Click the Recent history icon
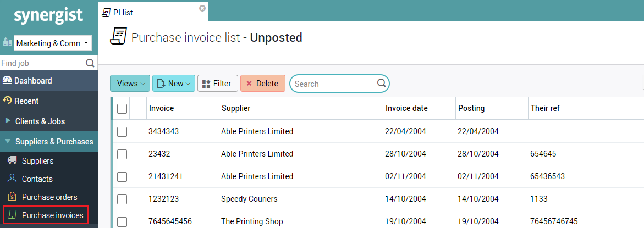The height and width of the screenshot is (228, 644). (x=7, y=101)
